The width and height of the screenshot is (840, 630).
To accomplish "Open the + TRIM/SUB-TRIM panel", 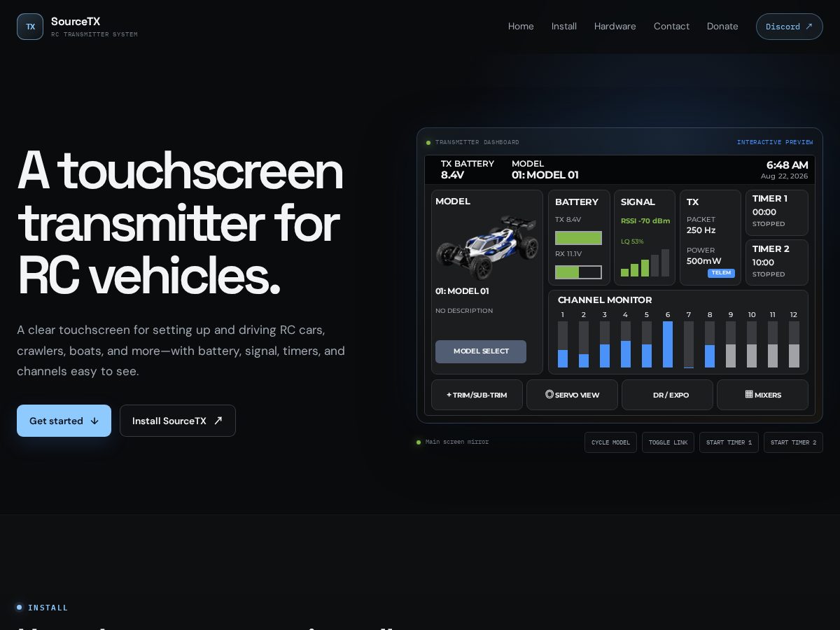I will pos(477,395).
